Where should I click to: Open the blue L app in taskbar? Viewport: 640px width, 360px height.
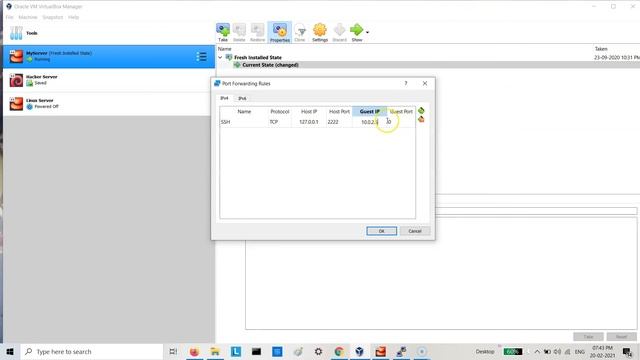pyautogui.click(x=236, y=351)
